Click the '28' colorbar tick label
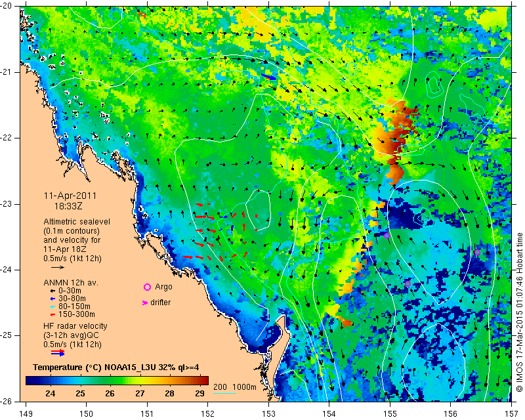The image size is (525, 420). pos(169,393)
